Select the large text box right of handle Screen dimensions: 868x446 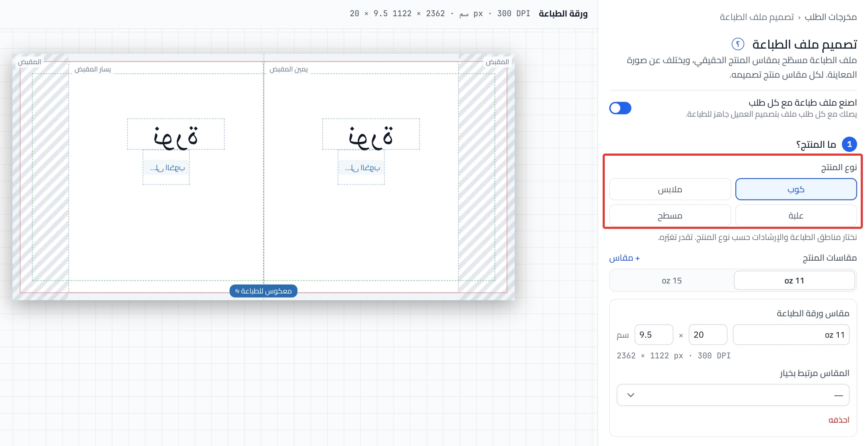(x=371, y=134)
